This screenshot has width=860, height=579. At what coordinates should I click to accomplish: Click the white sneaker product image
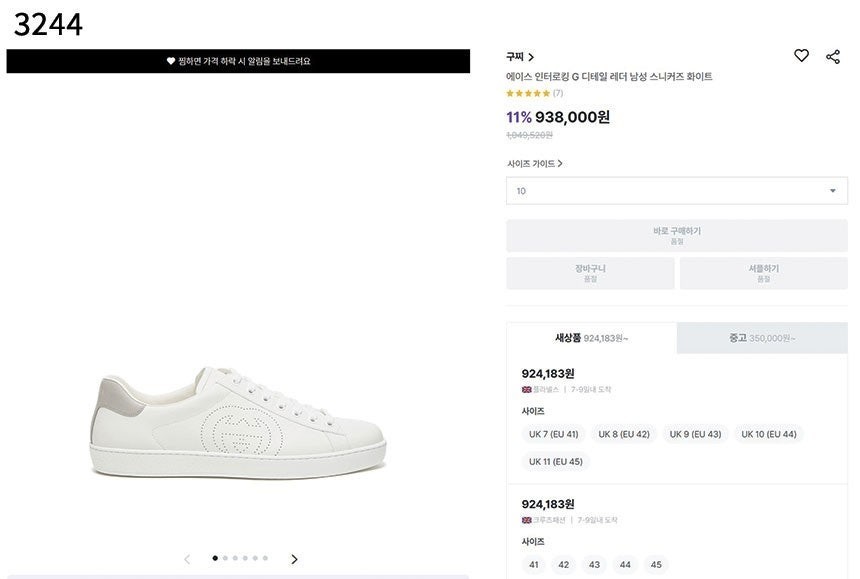(238, 420)
